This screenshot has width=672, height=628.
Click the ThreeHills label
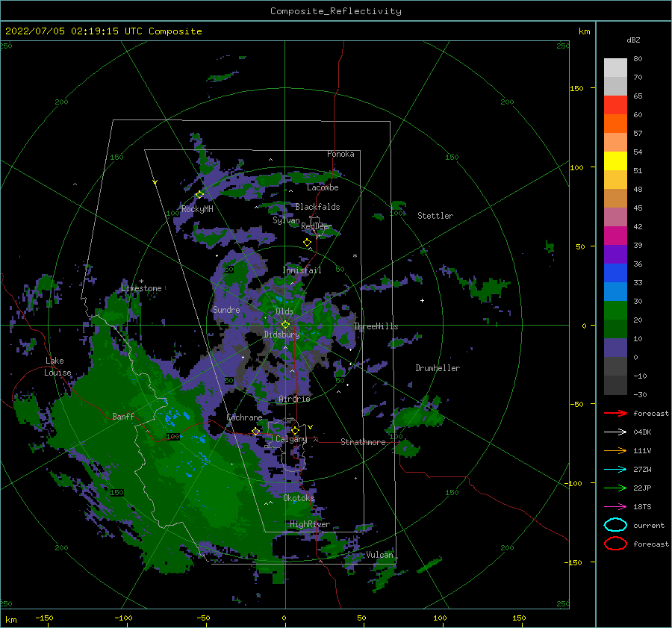click(x=376, y=326)
